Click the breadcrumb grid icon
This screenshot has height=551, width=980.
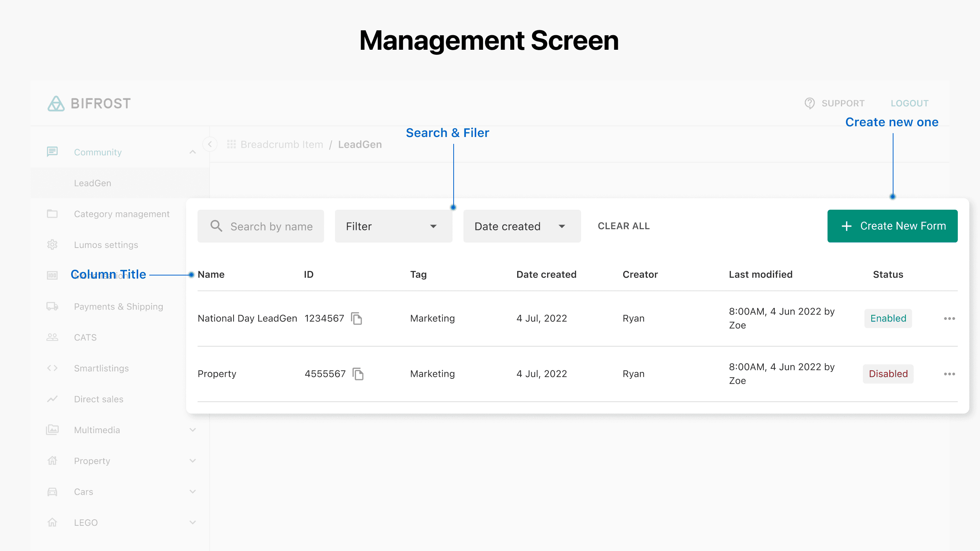coord(231,144)
